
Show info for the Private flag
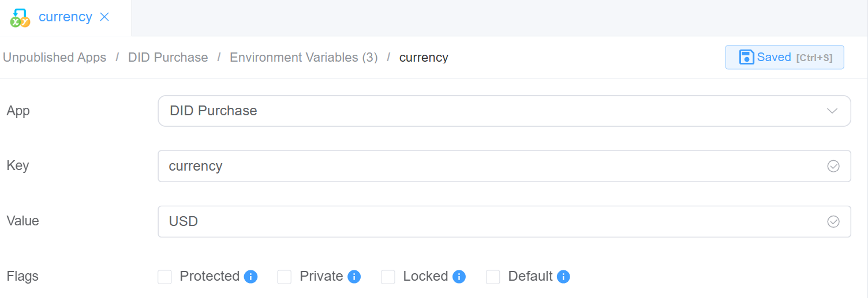pyautogui.click(x=354, y=277)
